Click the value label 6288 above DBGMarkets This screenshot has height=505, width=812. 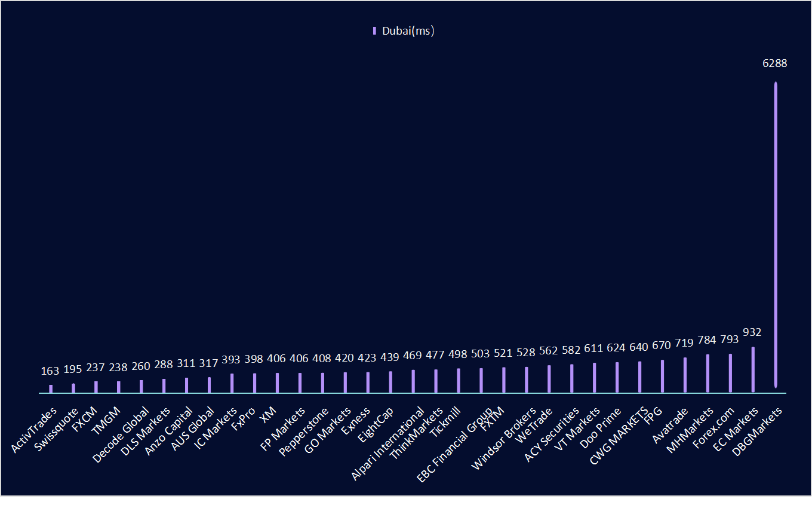click(x=776, y=63)
